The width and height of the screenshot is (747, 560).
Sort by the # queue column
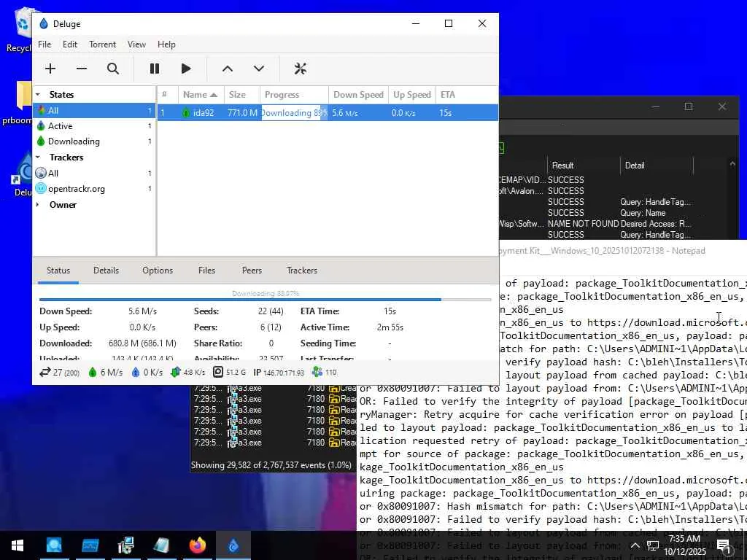[168, 95]
